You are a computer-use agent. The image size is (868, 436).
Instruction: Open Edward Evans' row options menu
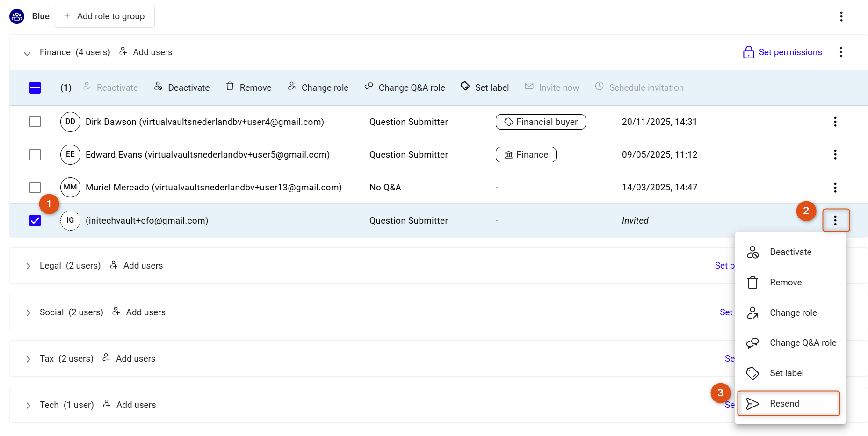(x=835, y=155)
